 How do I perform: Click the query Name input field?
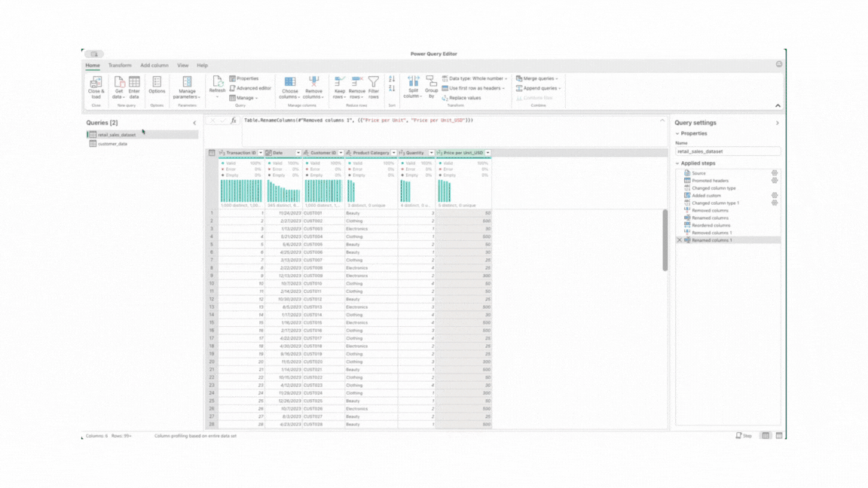coord(727,151)
